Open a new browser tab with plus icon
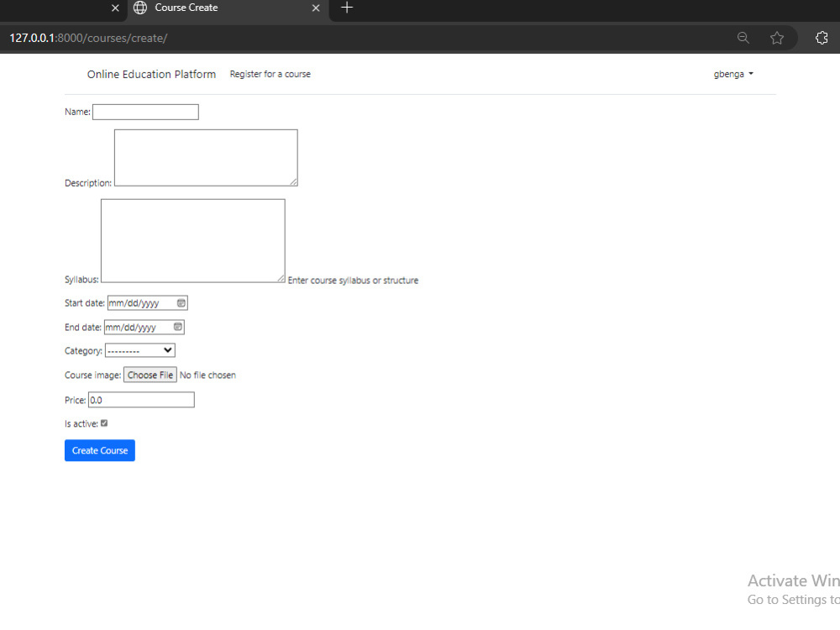 (347, 8)
